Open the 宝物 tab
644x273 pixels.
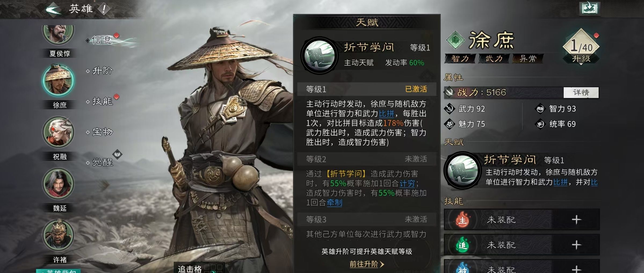tap(102, 132)
